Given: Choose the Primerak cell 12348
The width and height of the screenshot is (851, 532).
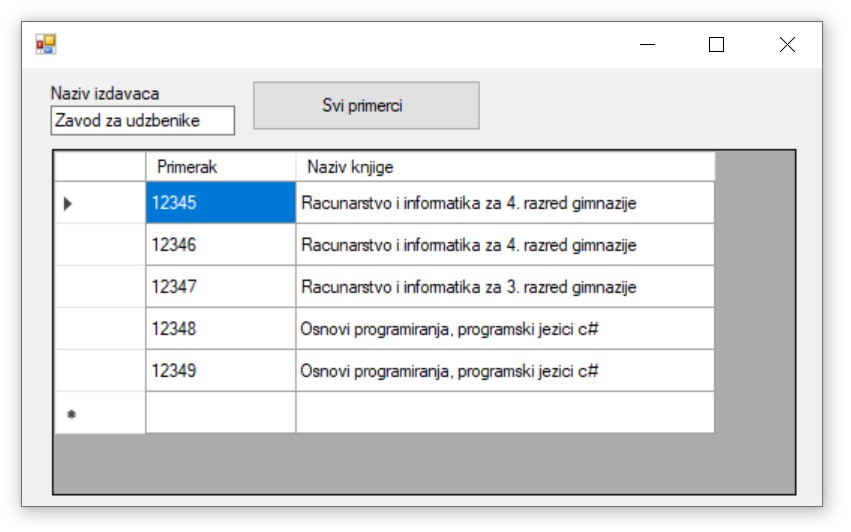Looking at the screenshot, I should click(x=220, y=329).
